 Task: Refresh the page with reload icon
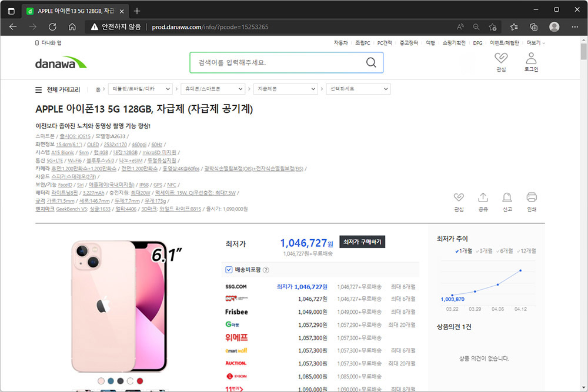point(52,26)
